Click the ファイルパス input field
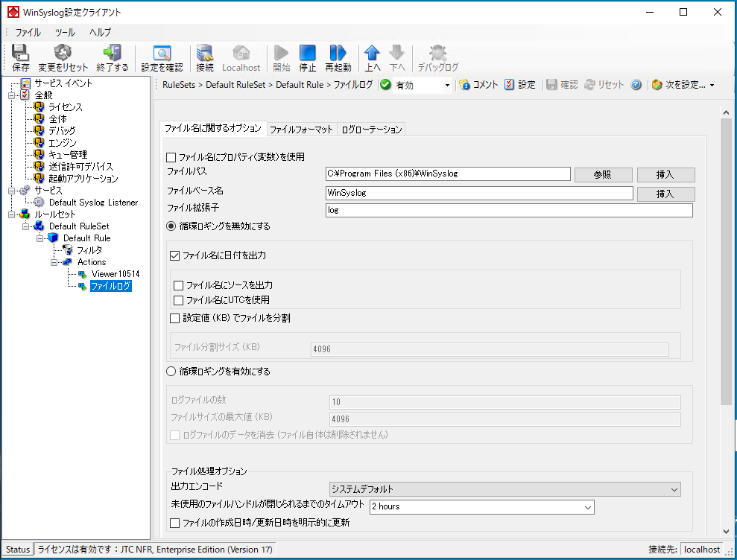Viewport: 737px width, 560px height. [448, 174]
